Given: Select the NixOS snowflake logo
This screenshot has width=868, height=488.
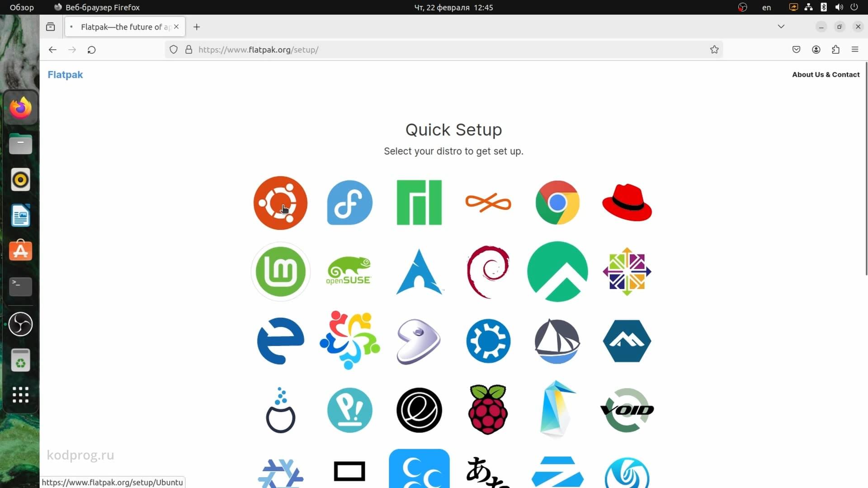Looking at the screenshot, I should [x=280, y=473].
